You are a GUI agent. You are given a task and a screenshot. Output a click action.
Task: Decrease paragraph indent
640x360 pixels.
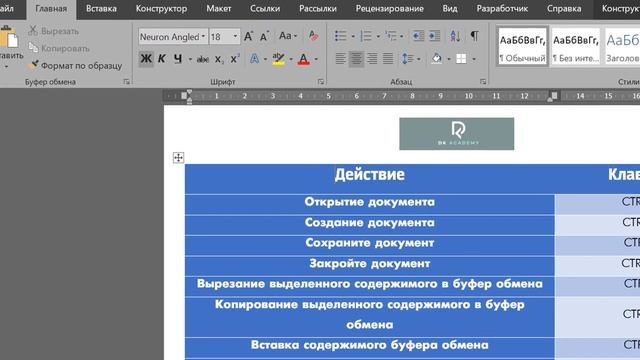(418, 36)
